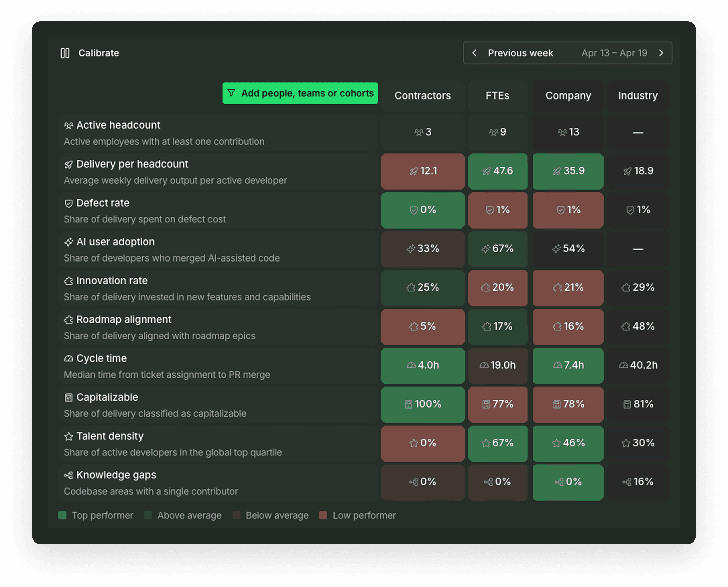728x587 pixels.
Task: Select the Contractors column header
Action: point(422,96)
